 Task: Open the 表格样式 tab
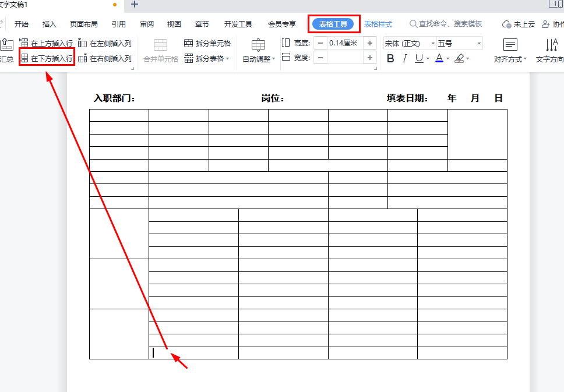click(378, 24)
